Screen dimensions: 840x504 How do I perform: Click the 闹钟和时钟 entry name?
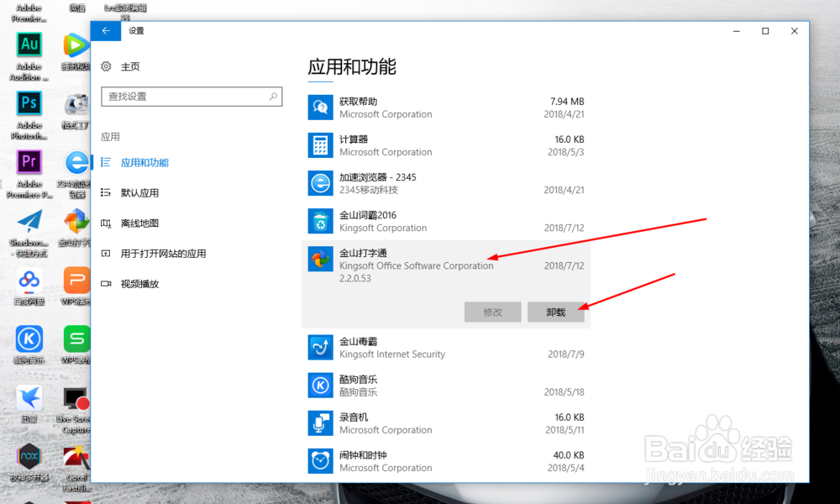[x=363, y=455]
